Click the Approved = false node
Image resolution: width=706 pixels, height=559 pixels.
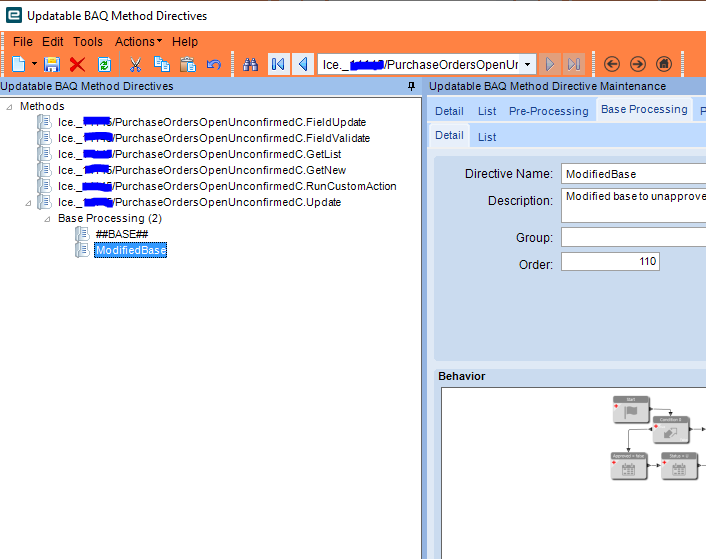pyautogui.click(x=629, y=466)
